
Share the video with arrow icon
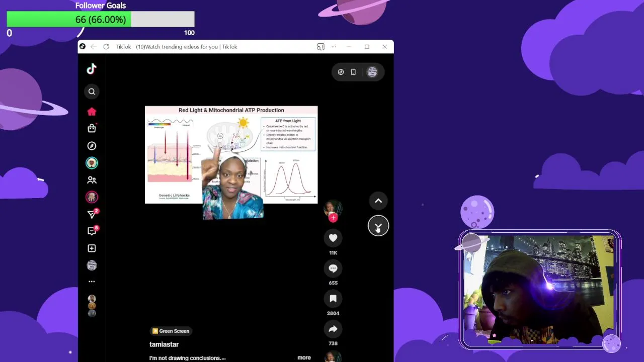point(333,329)
